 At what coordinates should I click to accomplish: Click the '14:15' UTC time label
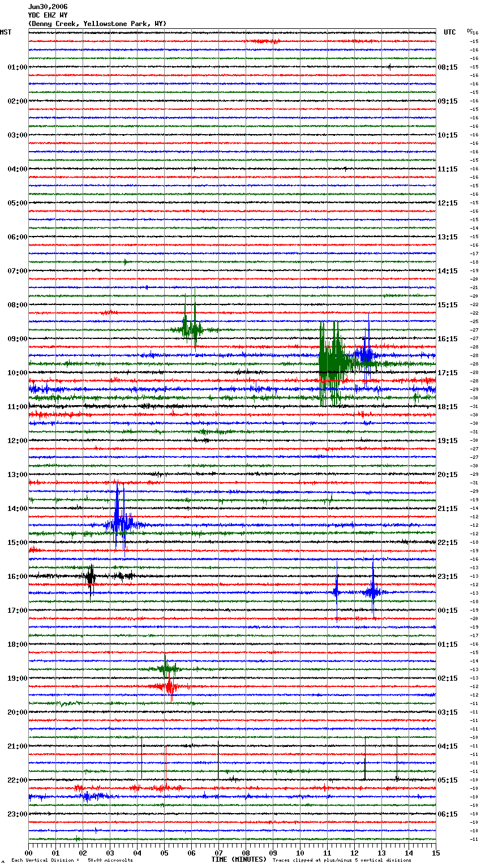448,271
